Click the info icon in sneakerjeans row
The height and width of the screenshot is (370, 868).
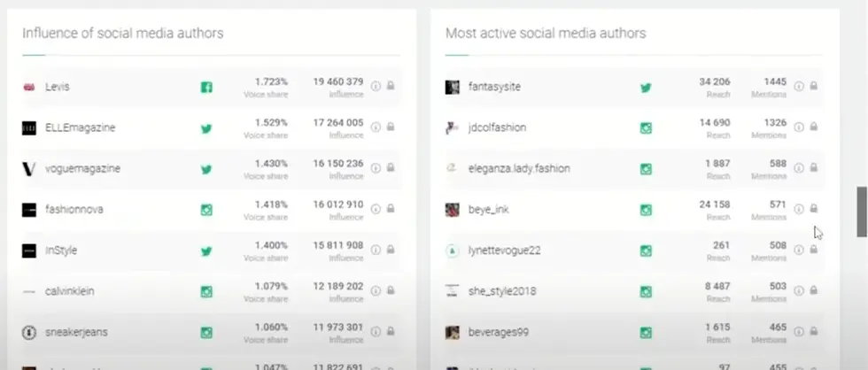coord(376,333)
